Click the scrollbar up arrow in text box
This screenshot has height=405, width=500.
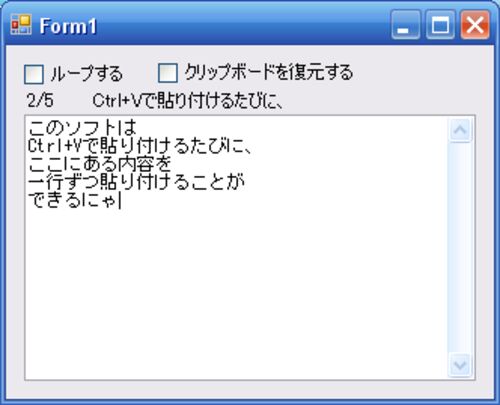460,129
